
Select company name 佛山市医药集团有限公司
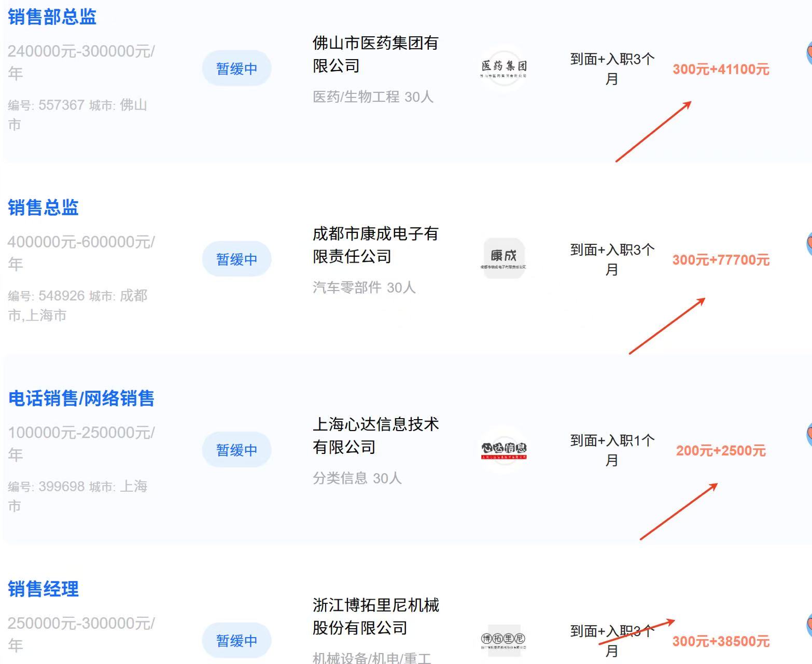[375, 54]
